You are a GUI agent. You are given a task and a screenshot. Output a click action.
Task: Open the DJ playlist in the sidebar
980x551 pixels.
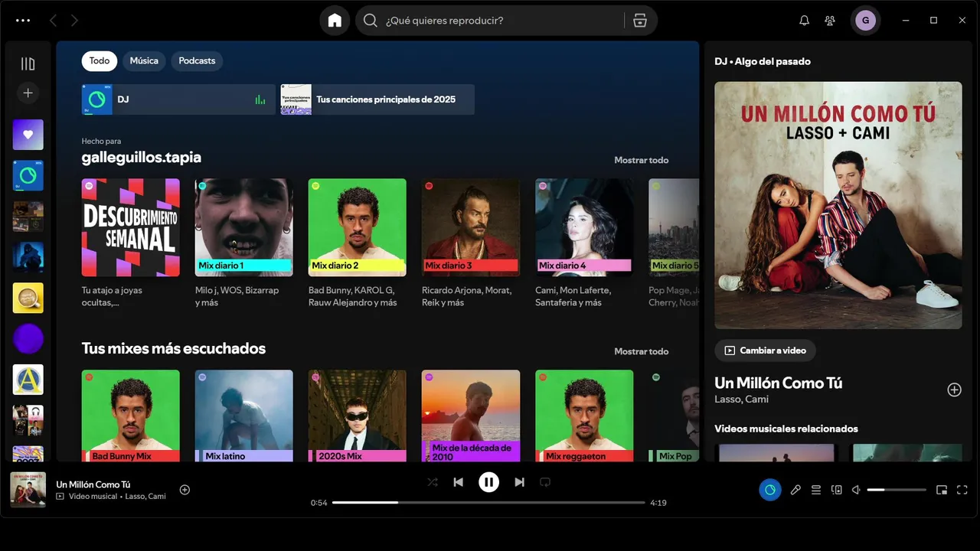[28, 175]
